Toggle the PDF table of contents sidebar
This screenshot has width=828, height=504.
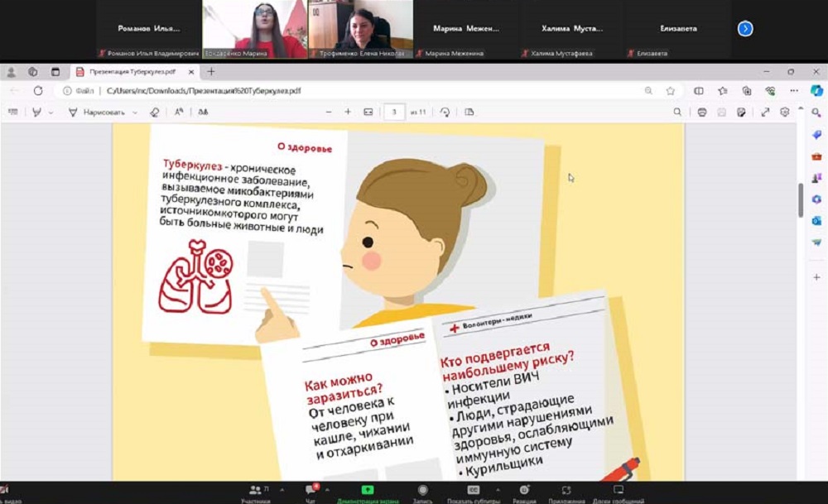point(12,112)
